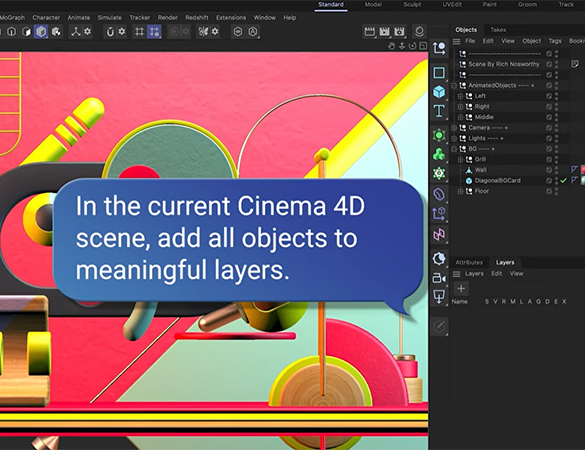Toggle the workplane grid icon
This screenshot has width=585, height=450.
point(139,32)
